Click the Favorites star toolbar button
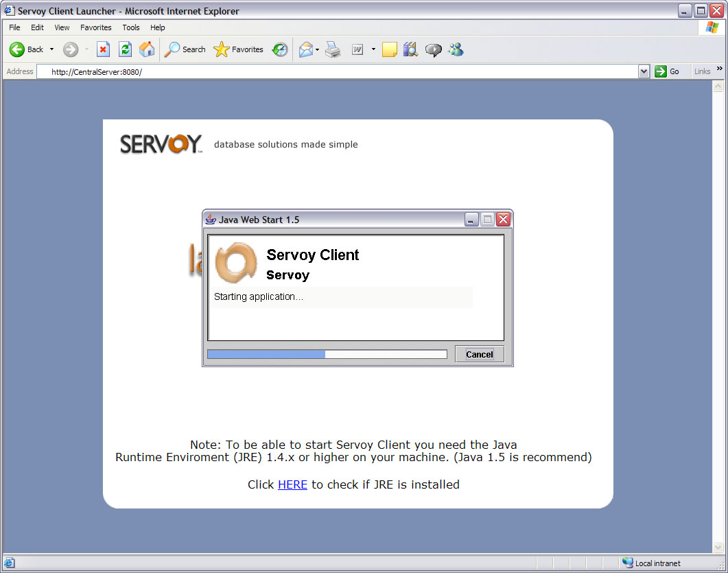The width and height of the screenshot is (728, 573). 239,49
